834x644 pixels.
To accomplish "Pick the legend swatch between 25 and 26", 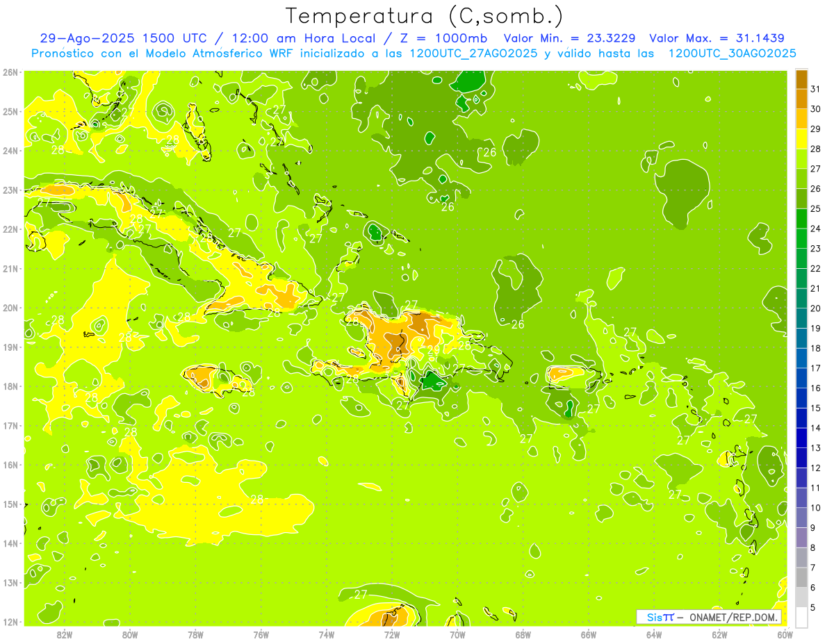I will point(801,199).
